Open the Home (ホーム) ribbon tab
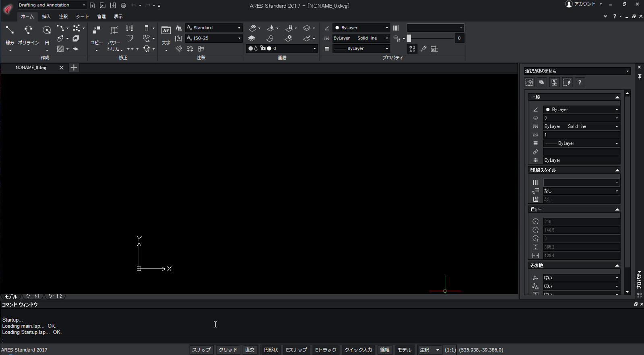The width and height of the screenshot is (644, 355). pyautogui.click(x=27, y=17)
